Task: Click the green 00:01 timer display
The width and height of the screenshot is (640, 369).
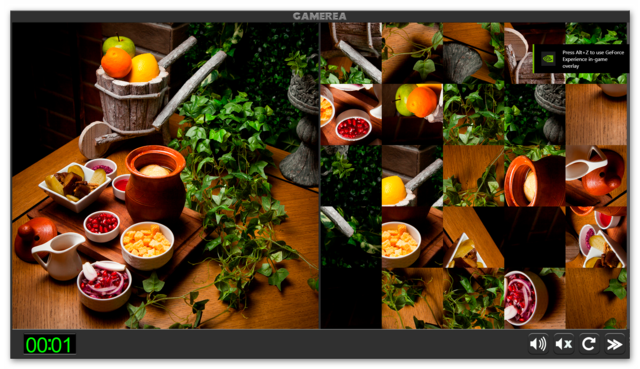Action: pyautogui.click(x=49, y=345)
